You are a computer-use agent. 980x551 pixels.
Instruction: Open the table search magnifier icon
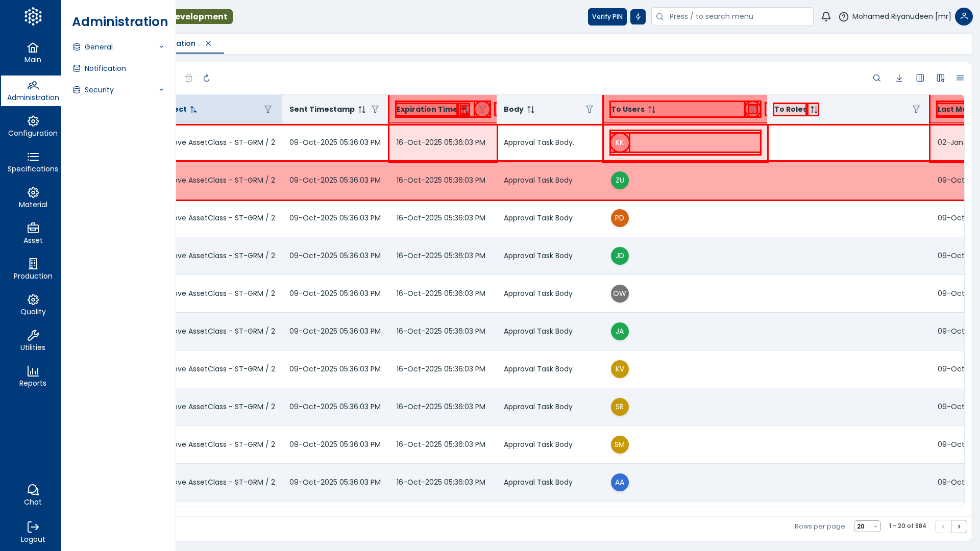point(876,78)
